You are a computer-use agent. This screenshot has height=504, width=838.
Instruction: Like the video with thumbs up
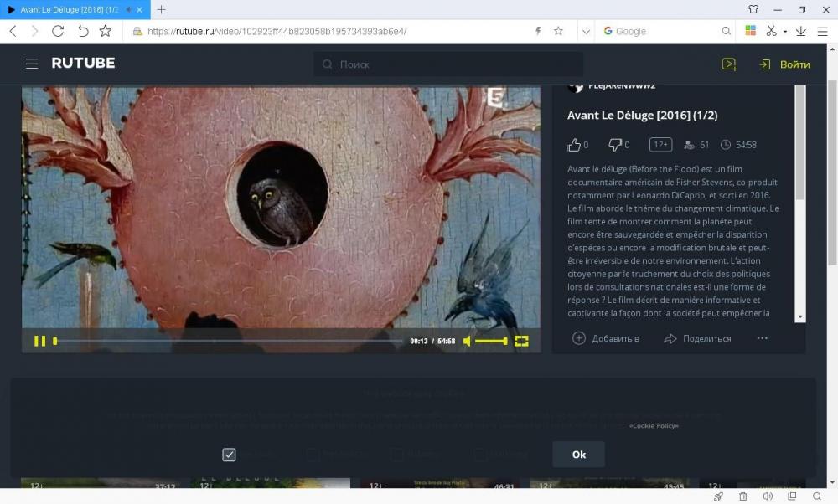click(574, 145)
